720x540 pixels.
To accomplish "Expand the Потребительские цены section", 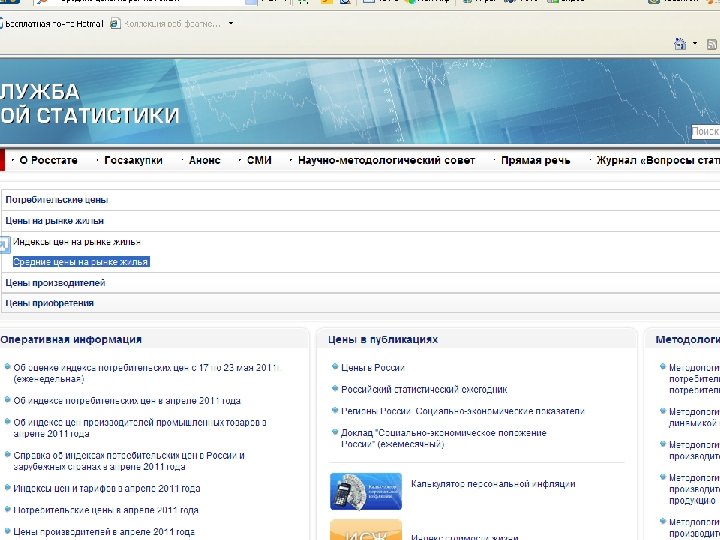I will [x=57, y=200].
